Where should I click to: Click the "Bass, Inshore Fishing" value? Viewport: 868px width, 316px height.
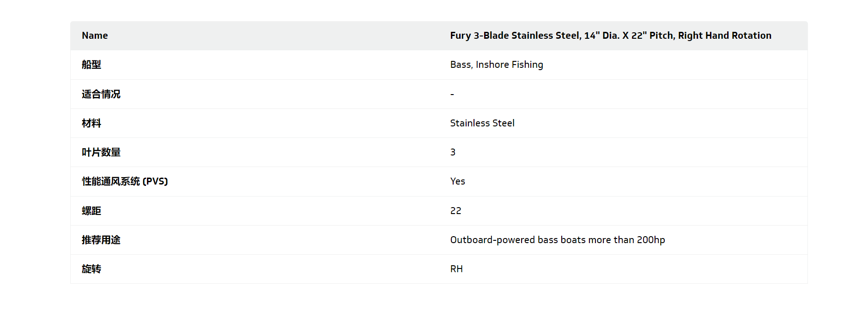coord(497,65)
